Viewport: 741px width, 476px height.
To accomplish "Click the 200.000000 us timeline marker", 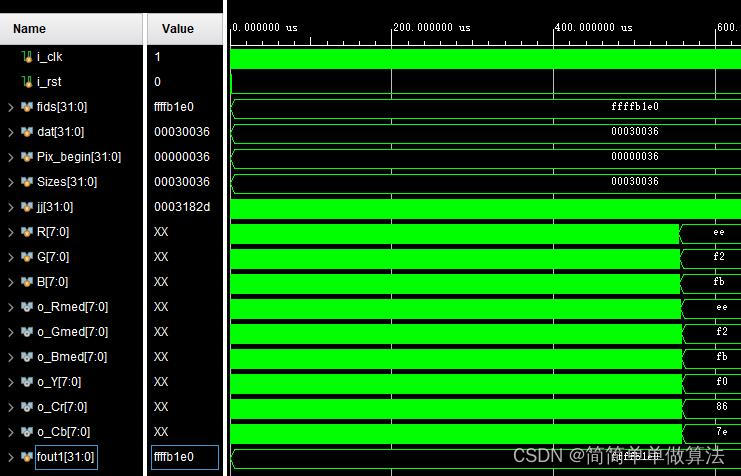I will pyautogui.click(x=432, y=27).
